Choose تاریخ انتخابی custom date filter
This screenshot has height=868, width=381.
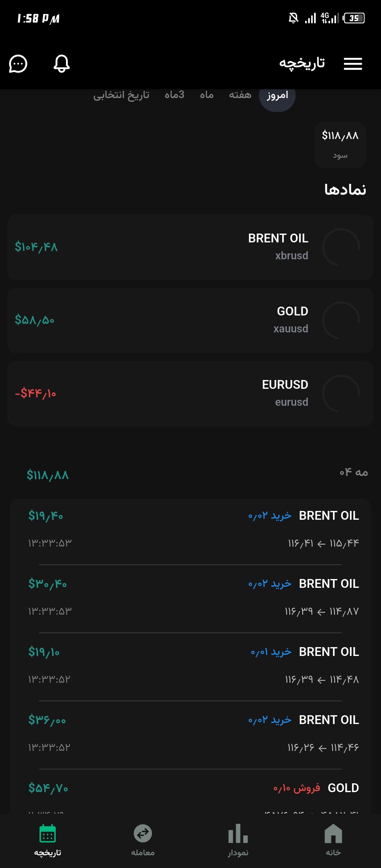121,95
